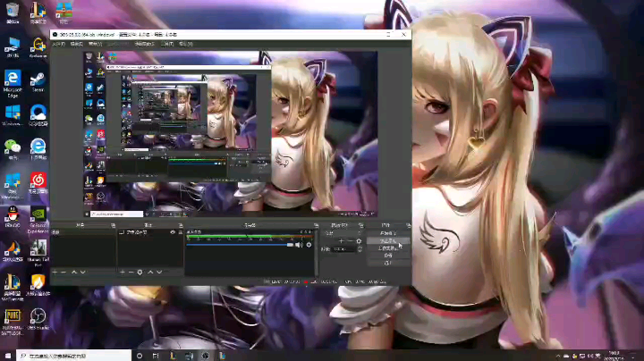Pop out the Sources dock panel icon
Viewport: 644px width, 361px height.
pos(181,225)
